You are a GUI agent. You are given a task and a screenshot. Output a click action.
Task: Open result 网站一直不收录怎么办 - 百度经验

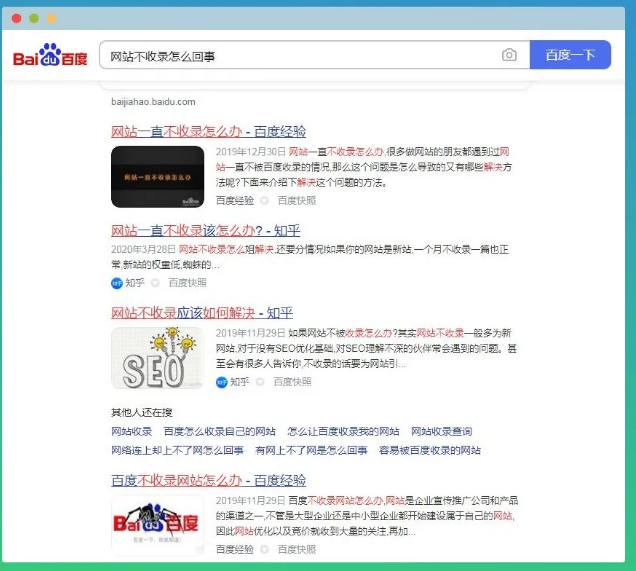(x=208, y=131)
